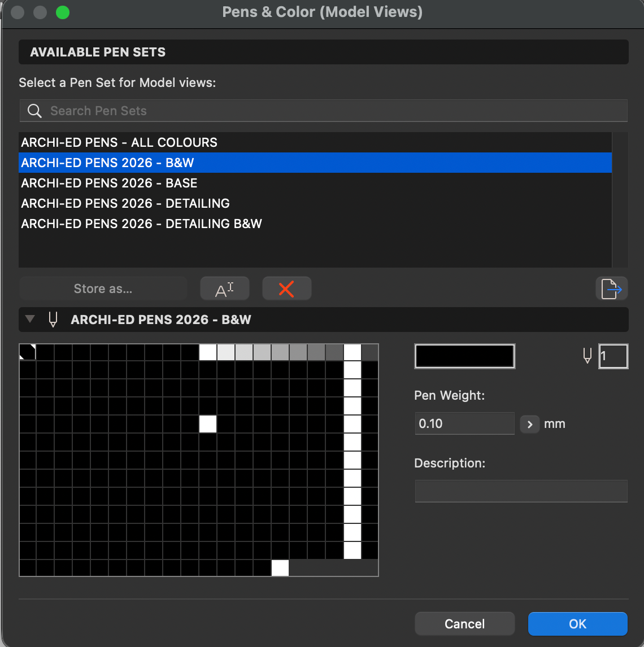Open the Pen Weight arrow popup
Image resolution: width=644 pixels, height=647 pixels.
tap(529, 423)
